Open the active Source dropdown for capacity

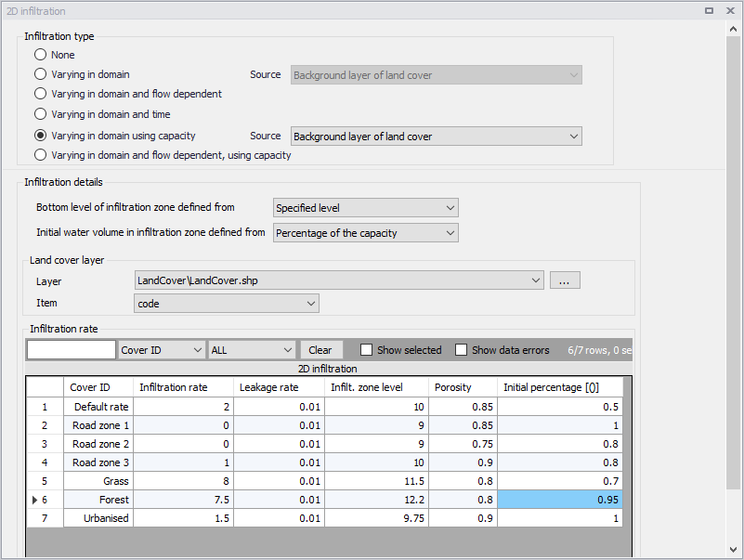pyautogui.click(x=436, y=137)
